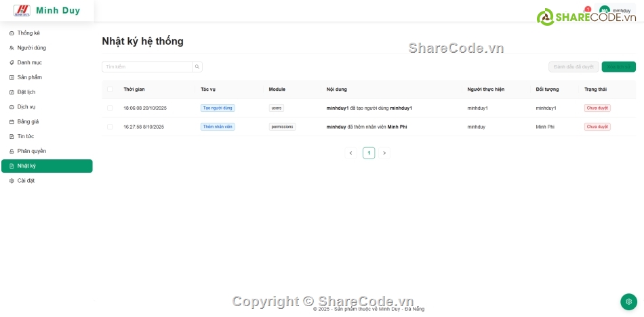The image size is (644, 317).
Task: Click the Minh Duy logo image
Action: pyautogui.click(x=22, y=11)
